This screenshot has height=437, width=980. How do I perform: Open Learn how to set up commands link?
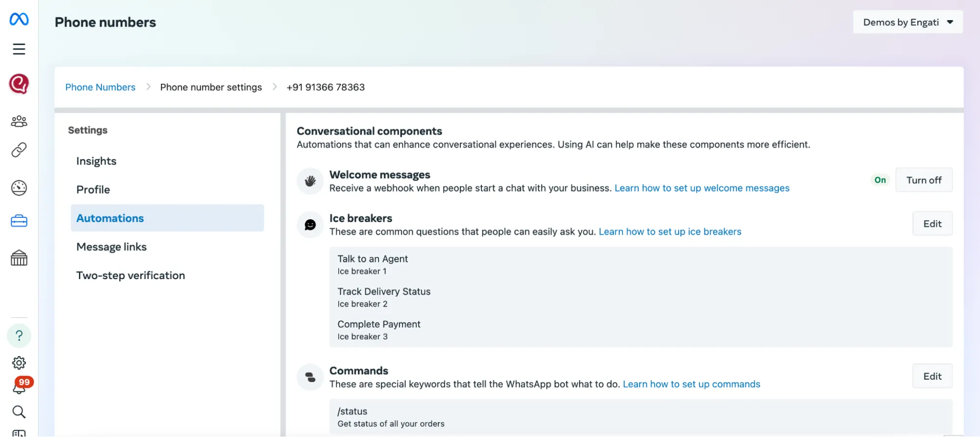[691, 384]
